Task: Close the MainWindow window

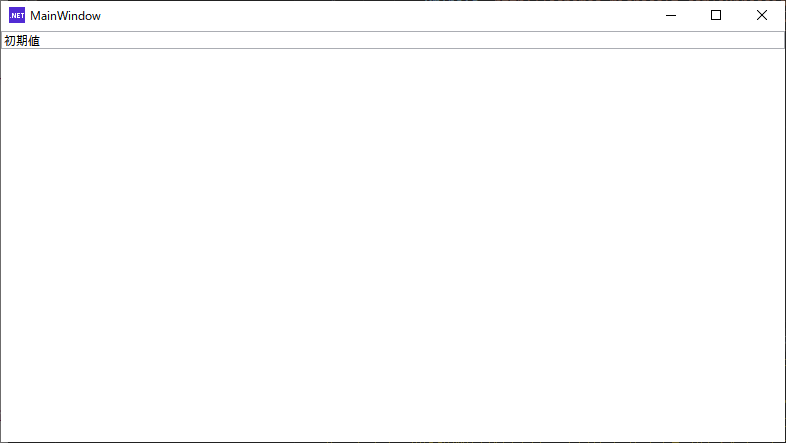Action: click(x=762, y=16)
